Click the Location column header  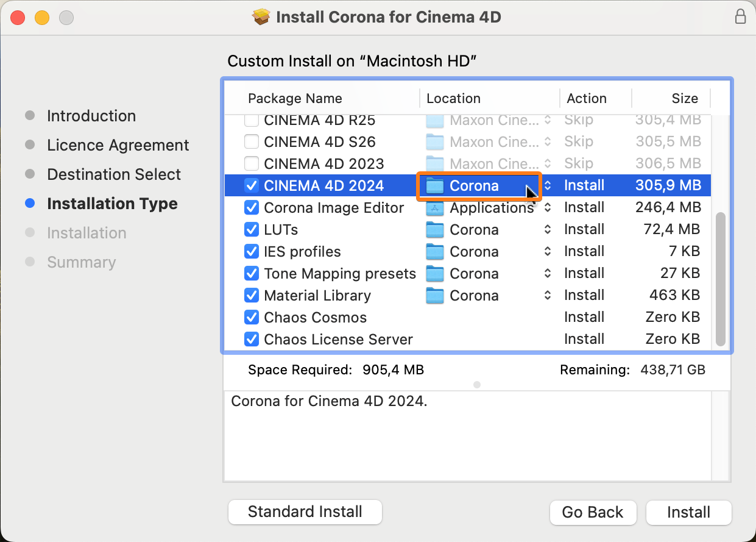click(453, 98)
